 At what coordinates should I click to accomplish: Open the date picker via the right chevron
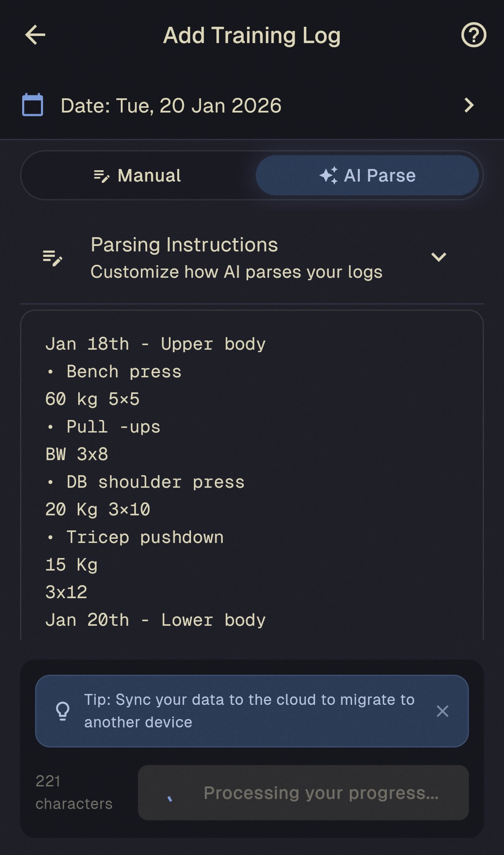click(469, 105)
